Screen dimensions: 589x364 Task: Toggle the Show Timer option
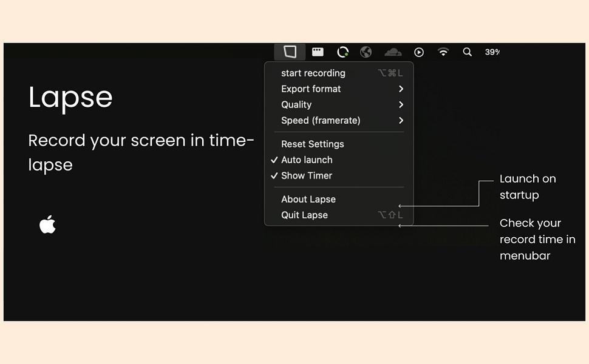point(339,175)
